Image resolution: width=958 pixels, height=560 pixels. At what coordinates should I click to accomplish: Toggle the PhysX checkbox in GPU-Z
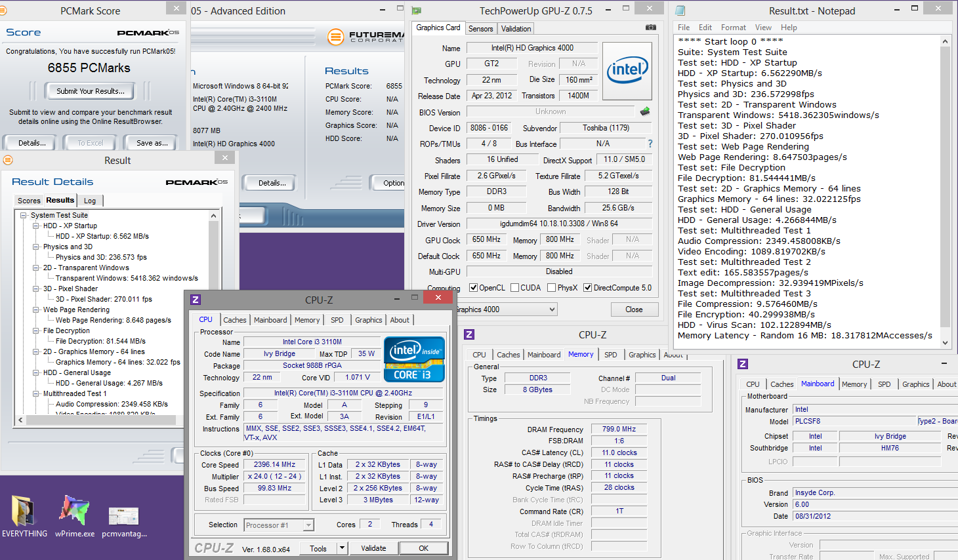552,287
